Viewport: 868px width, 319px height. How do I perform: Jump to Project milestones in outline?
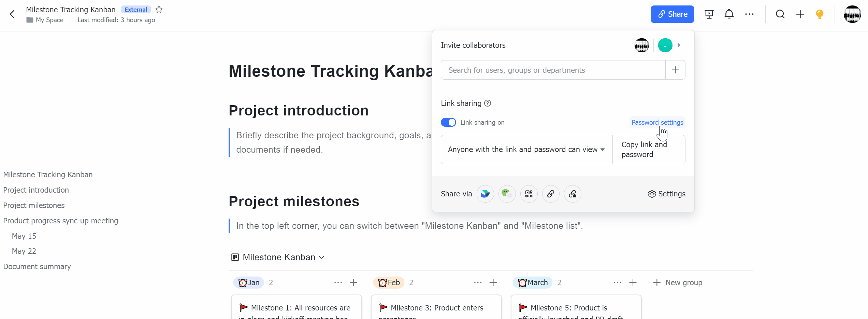34,205
